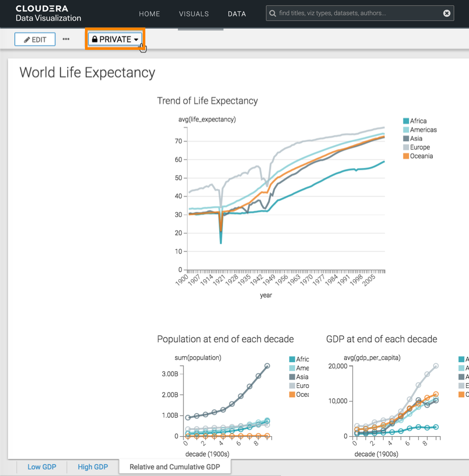
Task: Open the DATA menu item
Action: (237, 14)
